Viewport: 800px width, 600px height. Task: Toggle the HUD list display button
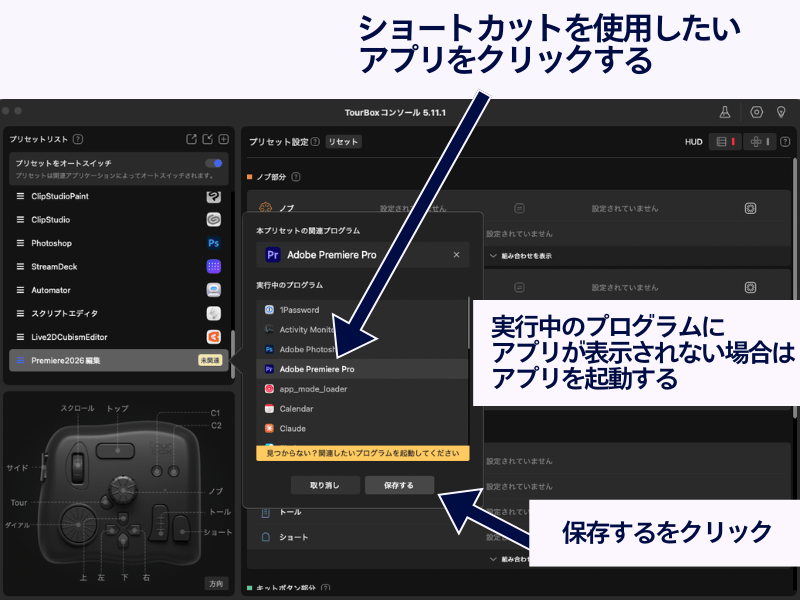pyautogui.click(x=726, y=142)
